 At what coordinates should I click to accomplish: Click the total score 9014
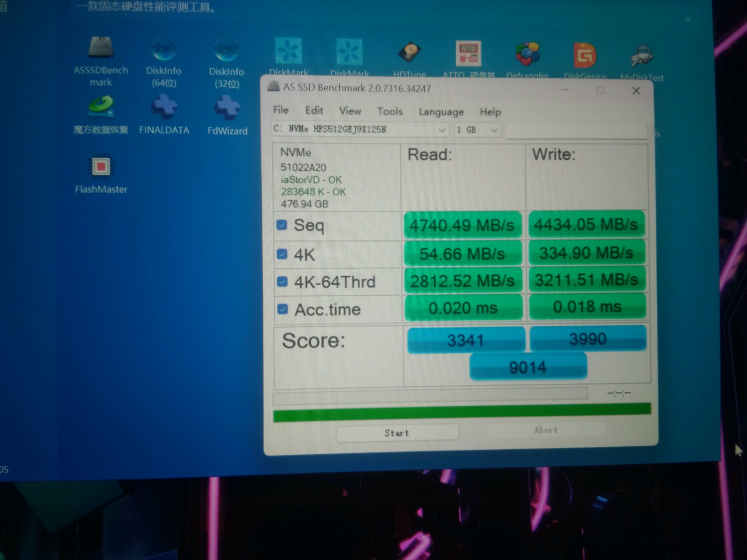(528, 367)
